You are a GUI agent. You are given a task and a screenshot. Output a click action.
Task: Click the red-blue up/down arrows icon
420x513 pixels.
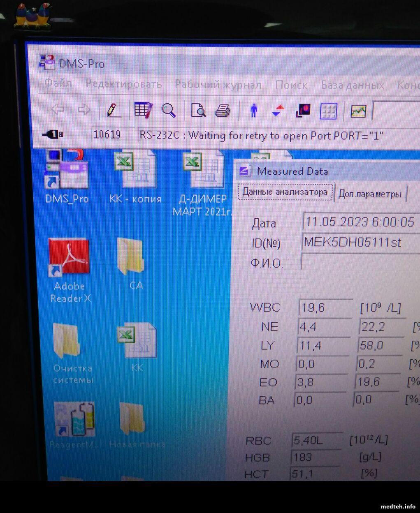278,111
